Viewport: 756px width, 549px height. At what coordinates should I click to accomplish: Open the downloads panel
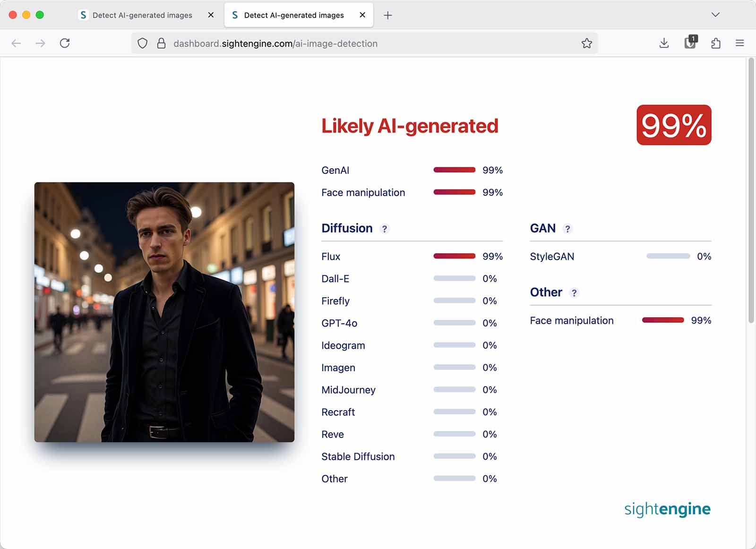[x=664, y=43]
